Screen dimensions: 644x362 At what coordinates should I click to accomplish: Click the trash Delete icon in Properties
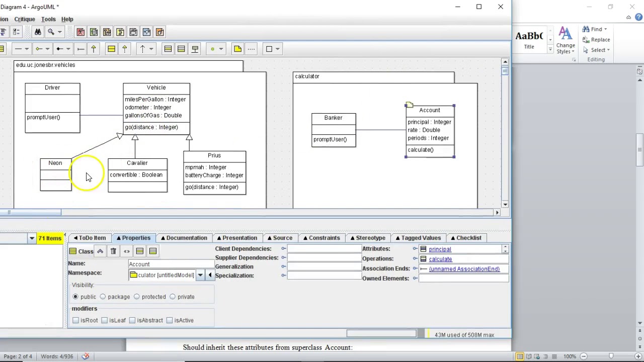(113, 251)
